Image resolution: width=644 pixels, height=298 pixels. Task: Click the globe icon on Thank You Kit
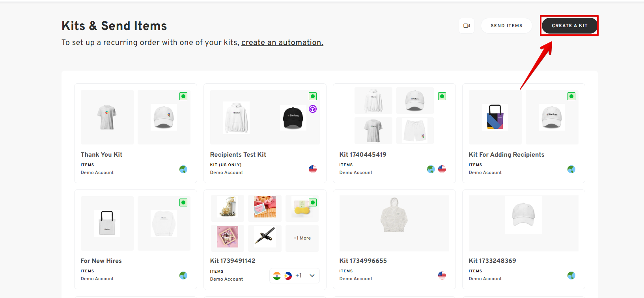(x=183, y=169)
